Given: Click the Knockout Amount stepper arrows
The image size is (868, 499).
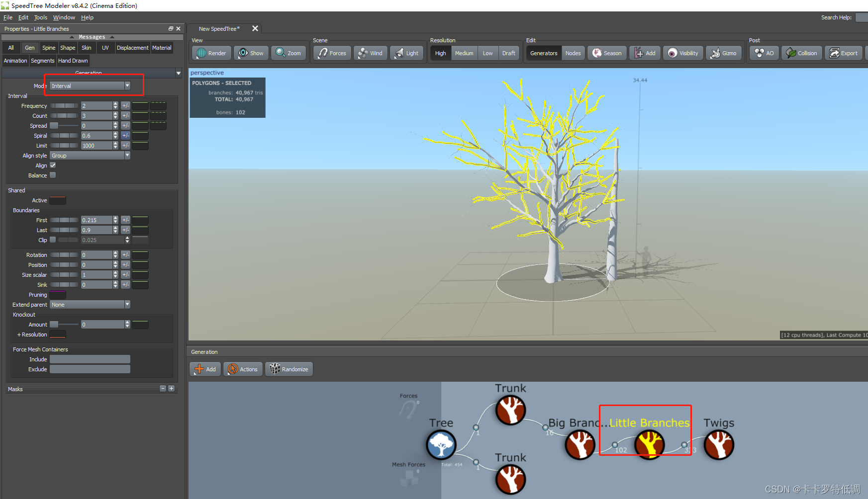Looking at the screenshot, I should click(127, 324).
